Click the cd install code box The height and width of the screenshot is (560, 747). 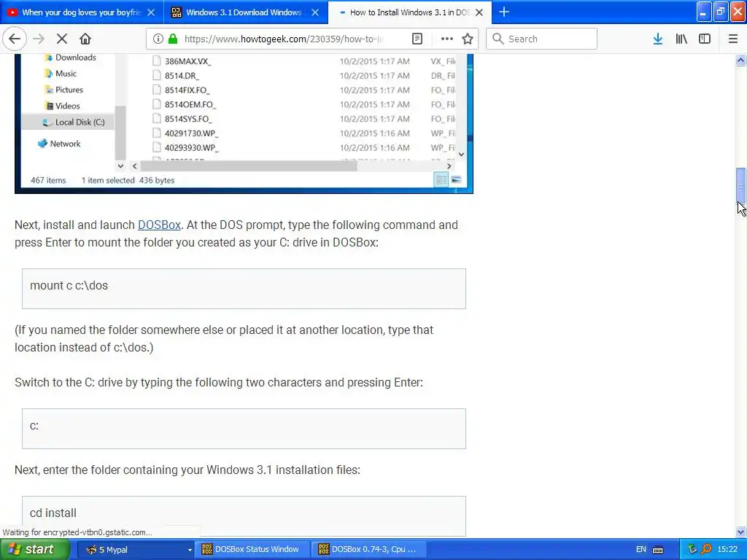point(244,516)
